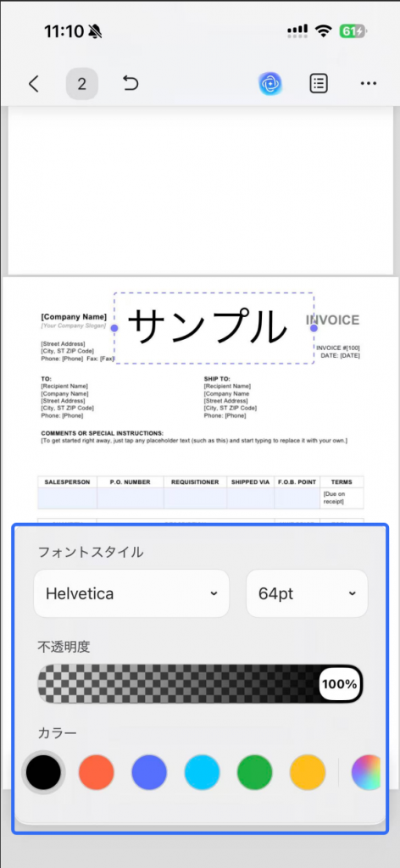The height and width of the screenshot is (868, 400).
Task: Tap the INVOICE heading in the document
Action: [x=332, y=320]
